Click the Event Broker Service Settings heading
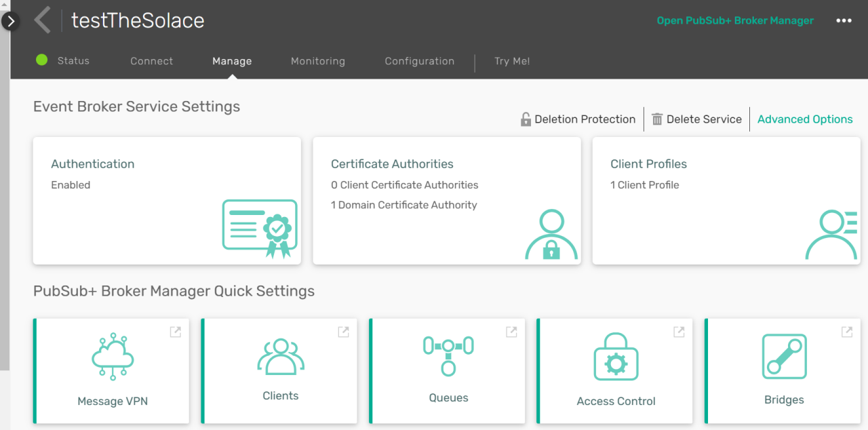 [136, 106]
